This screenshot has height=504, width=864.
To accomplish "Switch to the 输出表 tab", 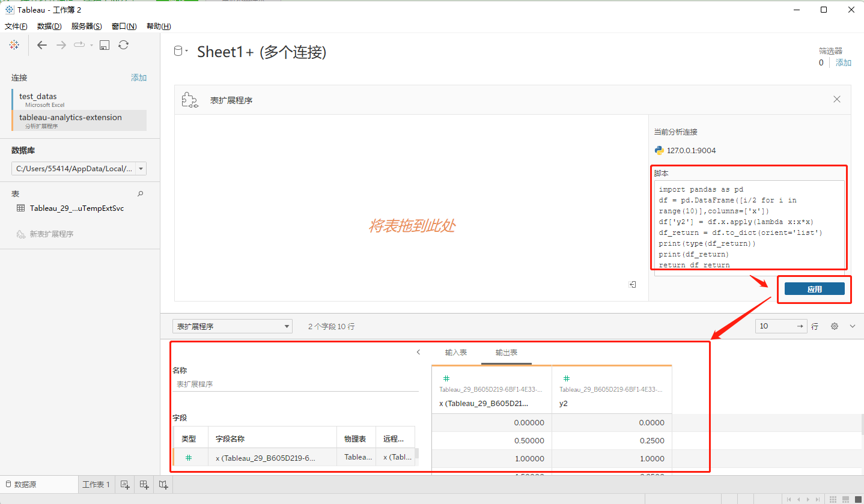I will coord(507,353).
